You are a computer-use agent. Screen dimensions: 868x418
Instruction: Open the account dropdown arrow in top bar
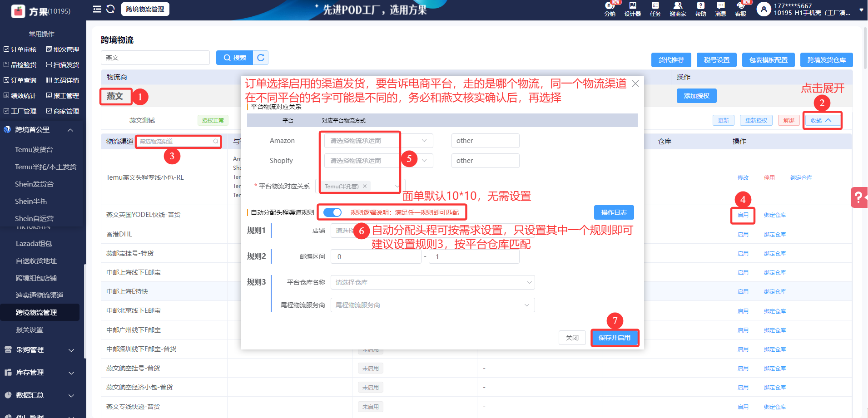pos(861,10)
